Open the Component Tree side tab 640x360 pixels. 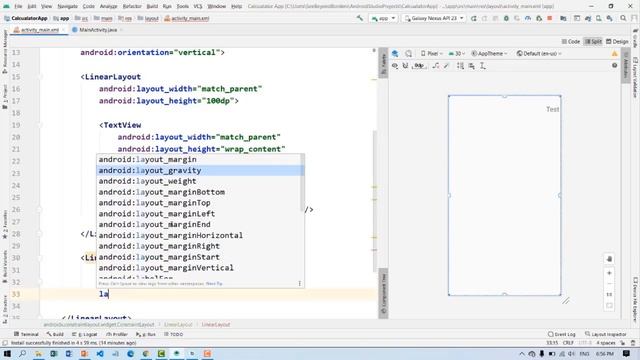click(383, 293)
